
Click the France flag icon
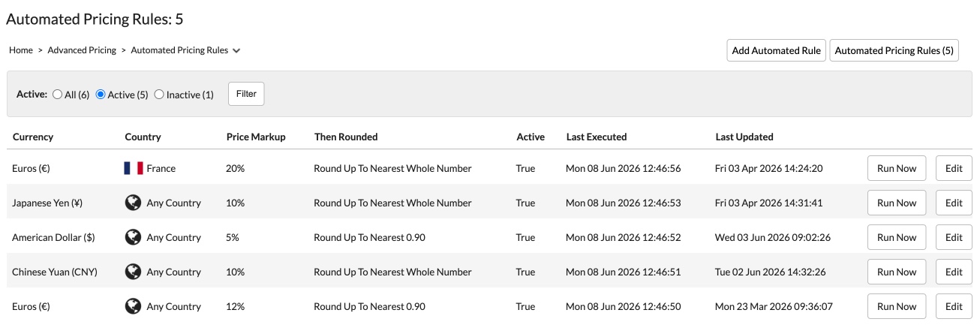(x=134, y=168)
